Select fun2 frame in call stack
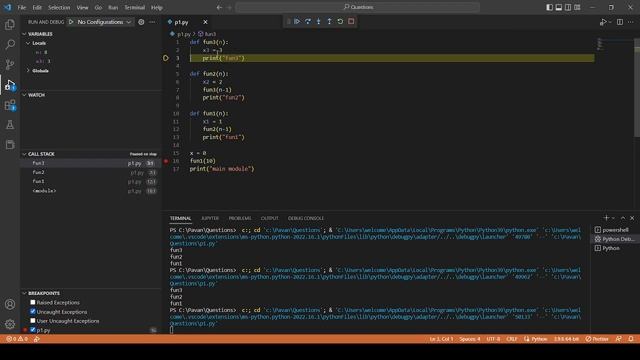Viewport: 640px width, 360px height. 91,172
